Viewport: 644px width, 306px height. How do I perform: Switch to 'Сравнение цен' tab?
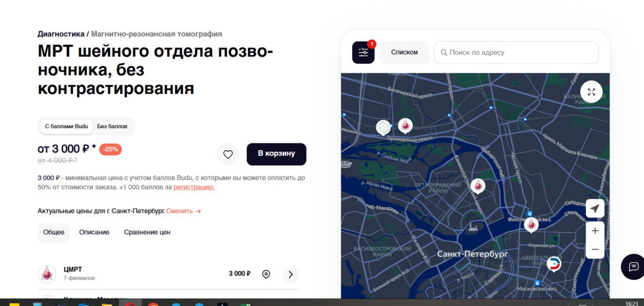[x=147, y=232]
